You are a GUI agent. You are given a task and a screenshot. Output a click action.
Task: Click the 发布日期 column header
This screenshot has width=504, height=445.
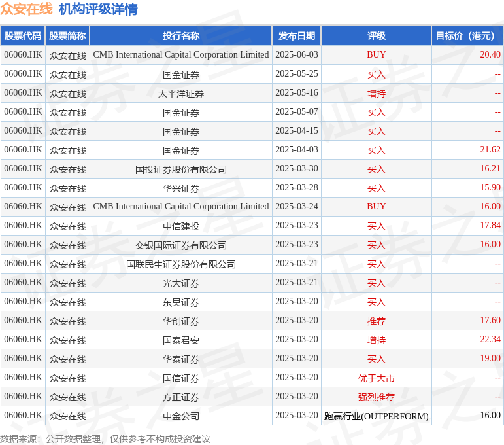[297, 36]
